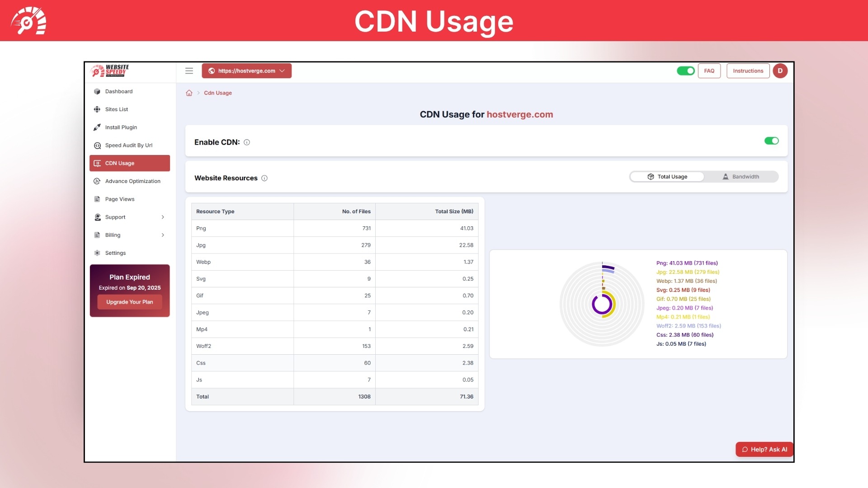Viewport: 868px width, 488px height.
Task: Switch resource view to Bandwidth mode
Action: (x=741, y=177)
